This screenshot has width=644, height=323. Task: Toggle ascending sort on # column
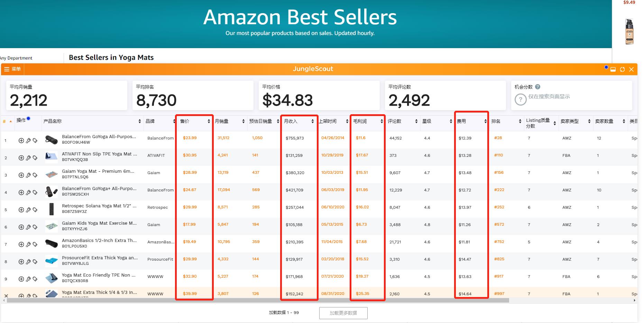(x=11, y=121)
